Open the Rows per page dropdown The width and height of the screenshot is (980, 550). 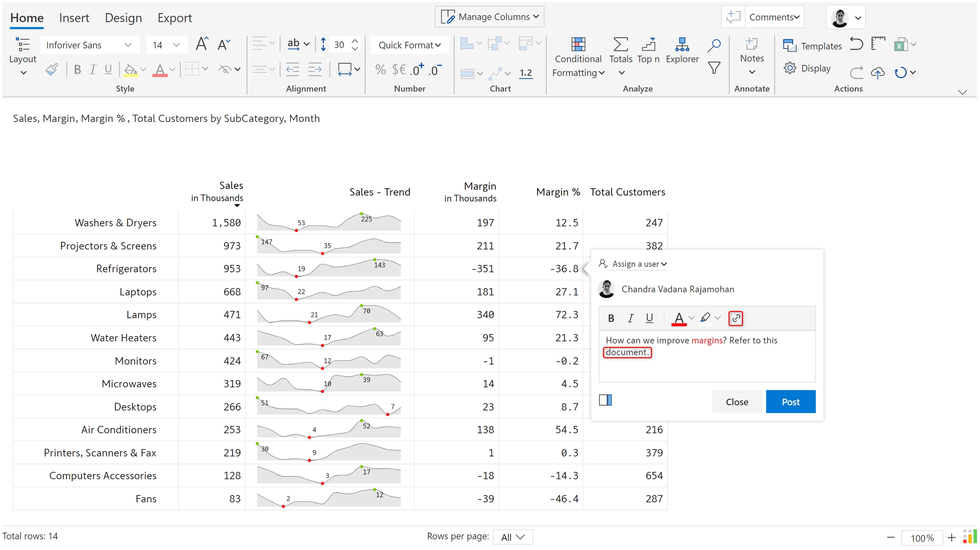[513, 537]
